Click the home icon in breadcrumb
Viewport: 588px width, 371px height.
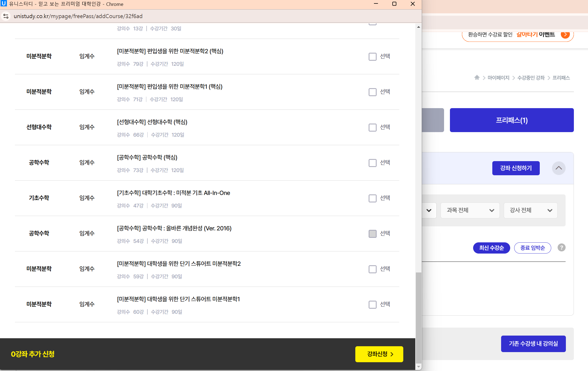tap(477, 78)
